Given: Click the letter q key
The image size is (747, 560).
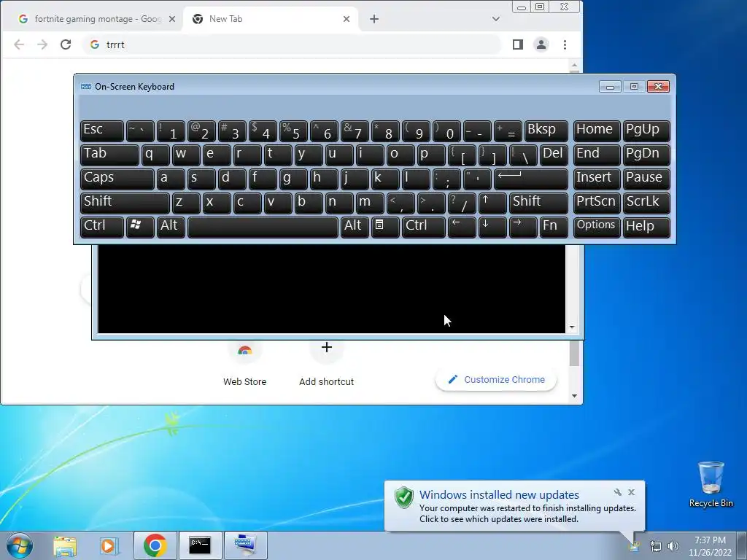Looking at the screenshot, I should pos(155,155).
